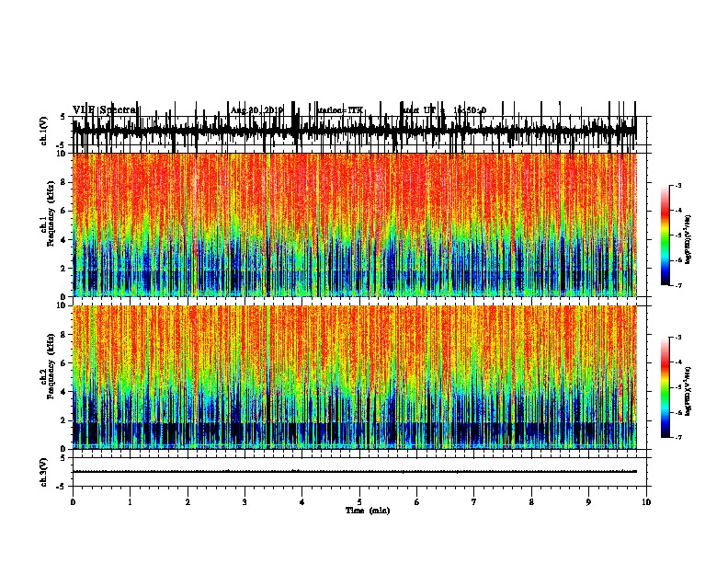This screenshot has width=728, height=563.
Task: Click time axis tick label "4"
Action: (x=302, y=502)
